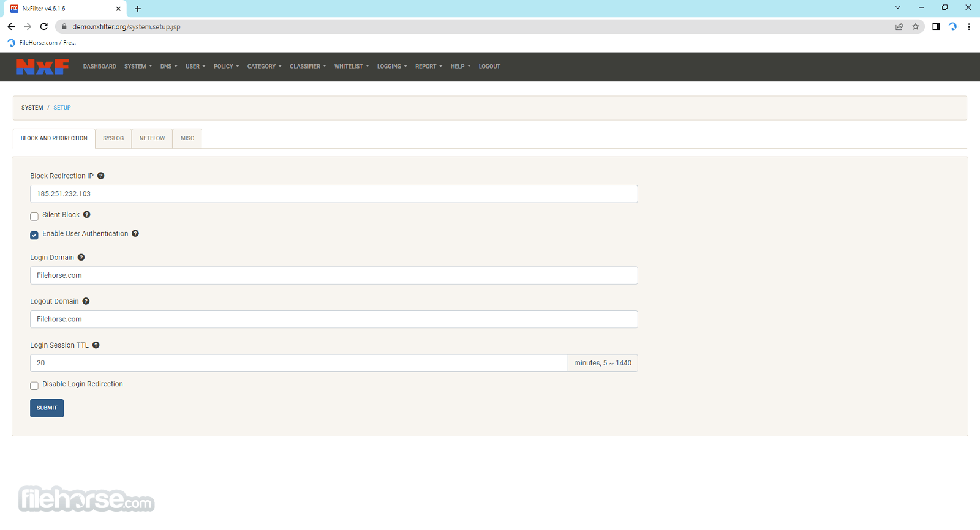The width and height of the screenshot is (980, 530).
Task: Click the share page icon in address bar
Action: pyautogui.click(x=899, y=26)
